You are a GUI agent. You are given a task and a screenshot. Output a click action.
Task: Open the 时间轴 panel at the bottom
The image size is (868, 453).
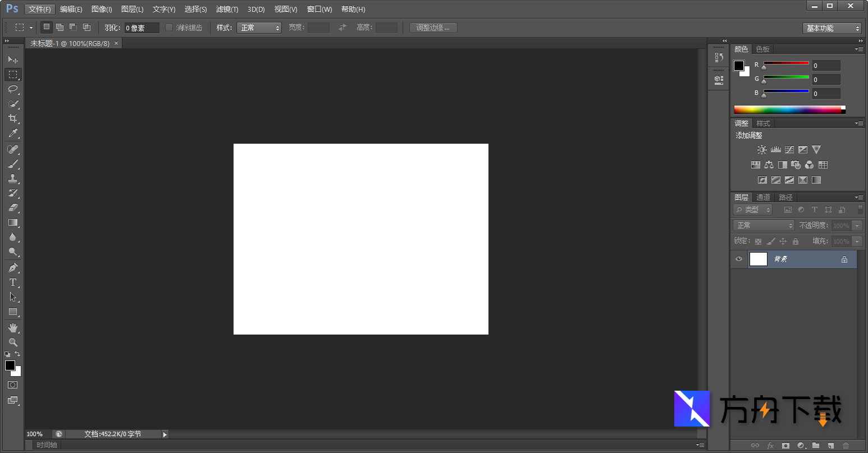pyautogui.click(x=46, y=445)
